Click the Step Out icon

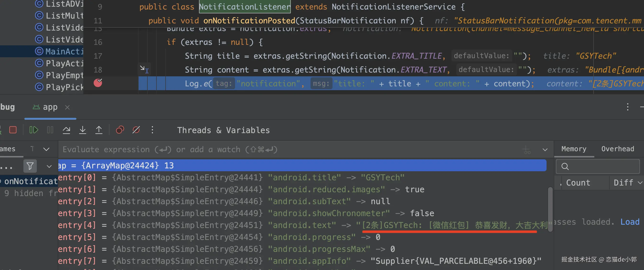99,130
